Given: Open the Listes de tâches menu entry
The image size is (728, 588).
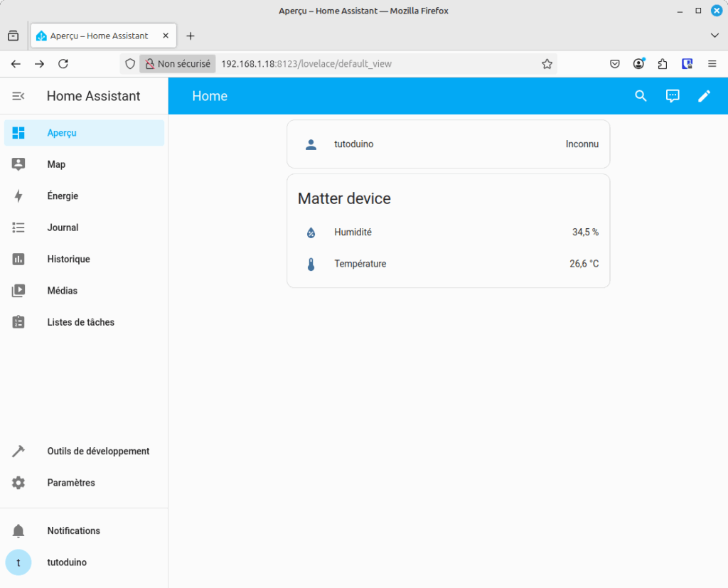Looking at the screenshot, I should [x=84, y=322].
